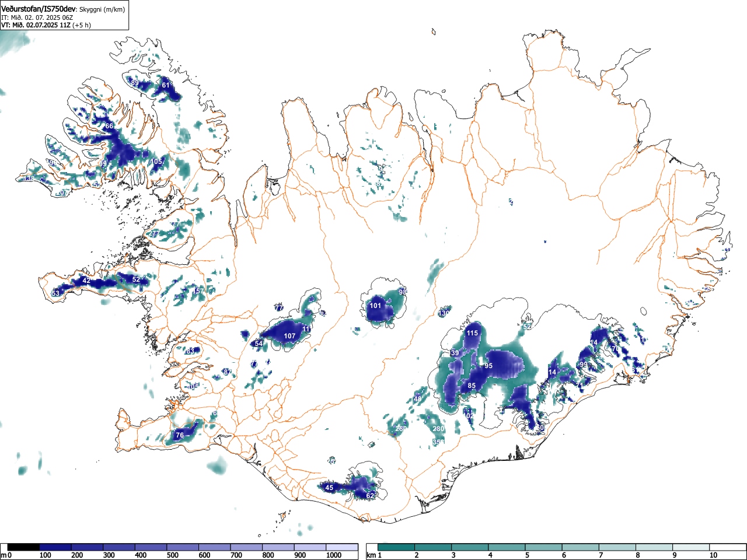Click the 83 value label
This screenshot has width=747, height=560.
(x=190, y=351)
